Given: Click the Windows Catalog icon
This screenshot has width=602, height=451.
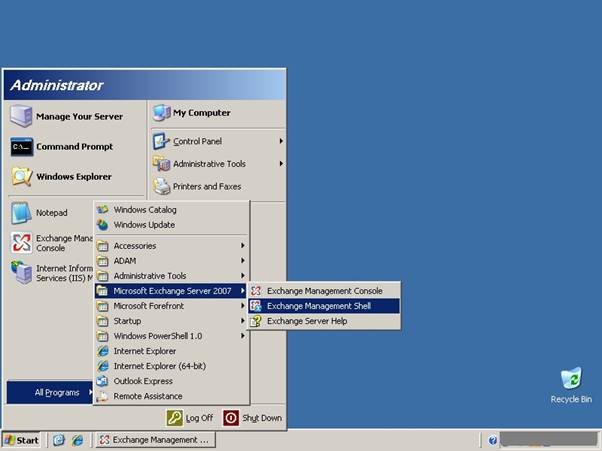Looking at the screenshot, I should coord(103,210).
